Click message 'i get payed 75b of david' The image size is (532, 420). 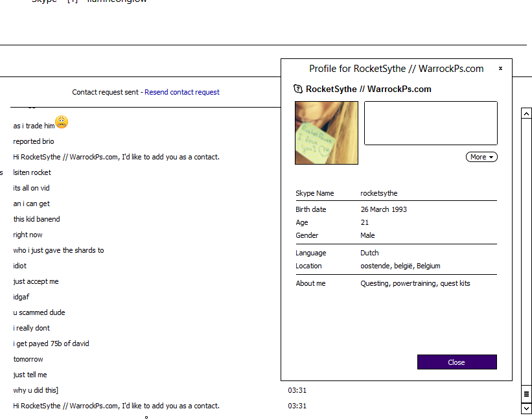(x=51, y=344)
